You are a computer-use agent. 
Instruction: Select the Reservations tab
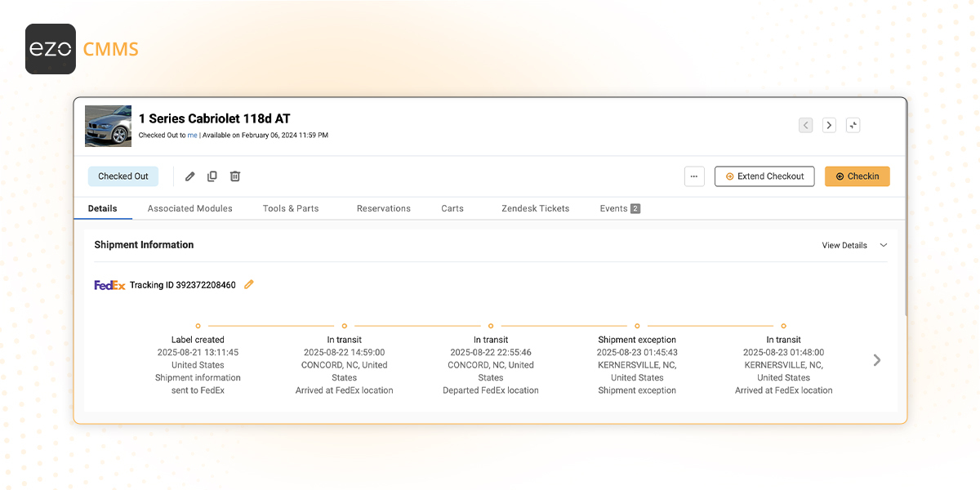point(383,208)
